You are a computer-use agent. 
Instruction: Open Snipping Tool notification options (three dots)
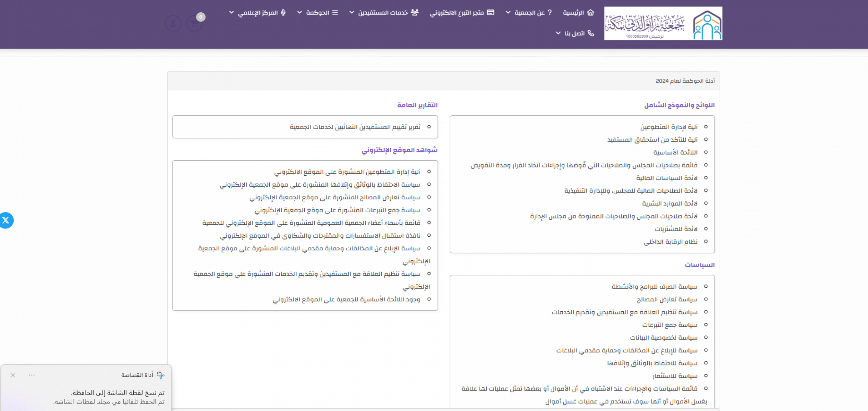pos(32,375)
